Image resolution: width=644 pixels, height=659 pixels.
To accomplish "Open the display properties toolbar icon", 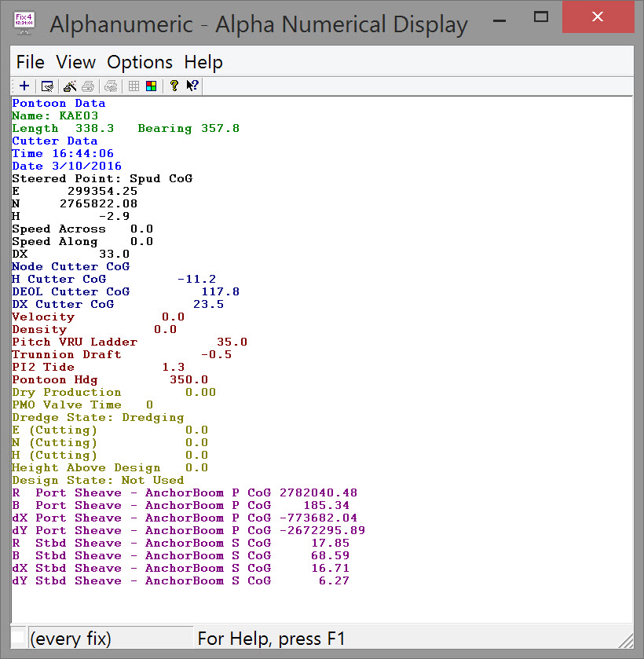I will click(x=47, y=86).
